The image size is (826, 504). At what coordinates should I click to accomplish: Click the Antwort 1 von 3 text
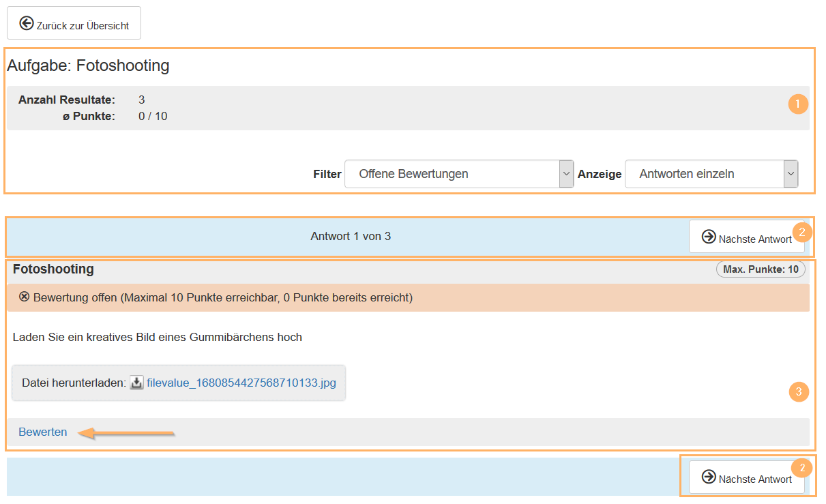tap(351, 237)
